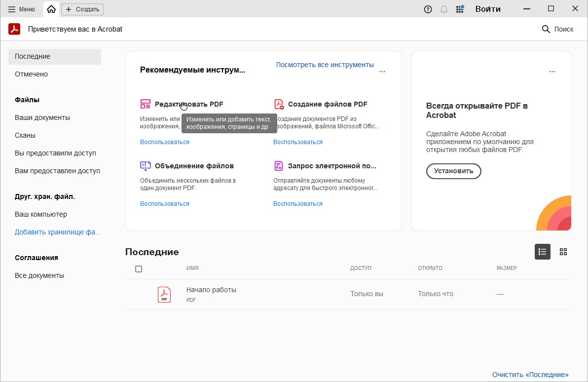
Task: Click the Редактировать PDF tool icon
Action: click(145, 104)
